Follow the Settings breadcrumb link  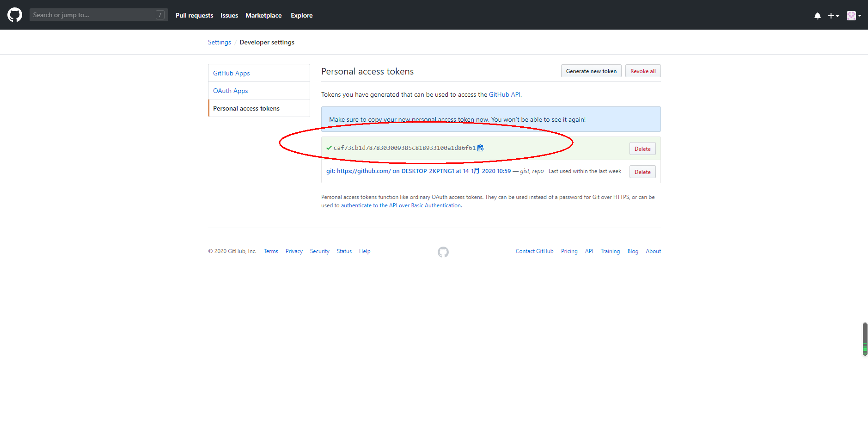pos(220,42)
